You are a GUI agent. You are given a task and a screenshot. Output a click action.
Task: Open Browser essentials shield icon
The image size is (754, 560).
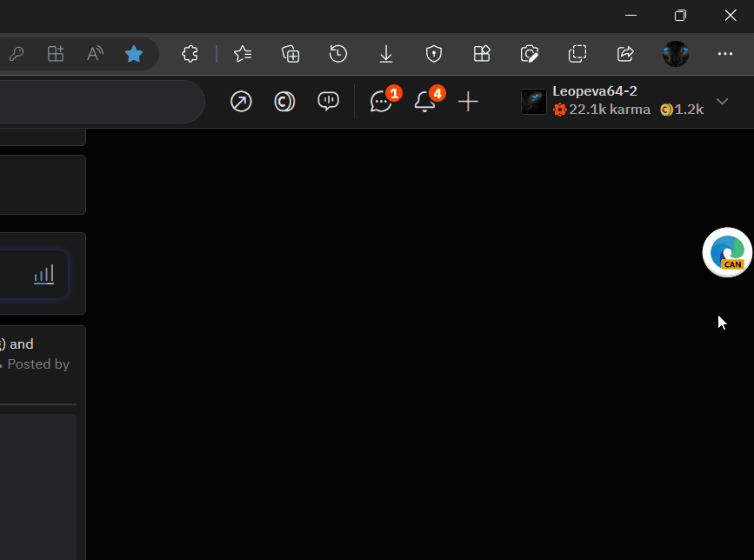click(x=434, y=54)
